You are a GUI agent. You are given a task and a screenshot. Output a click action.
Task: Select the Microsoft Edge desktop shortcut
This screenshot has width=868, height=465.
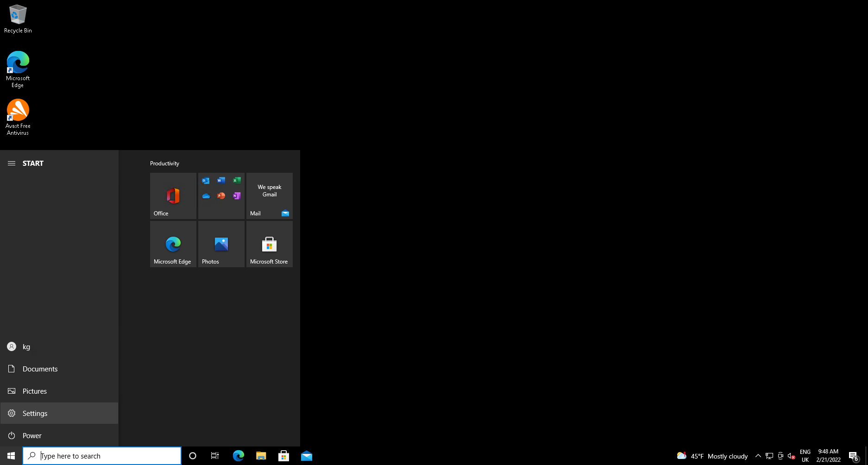[18, 69]
